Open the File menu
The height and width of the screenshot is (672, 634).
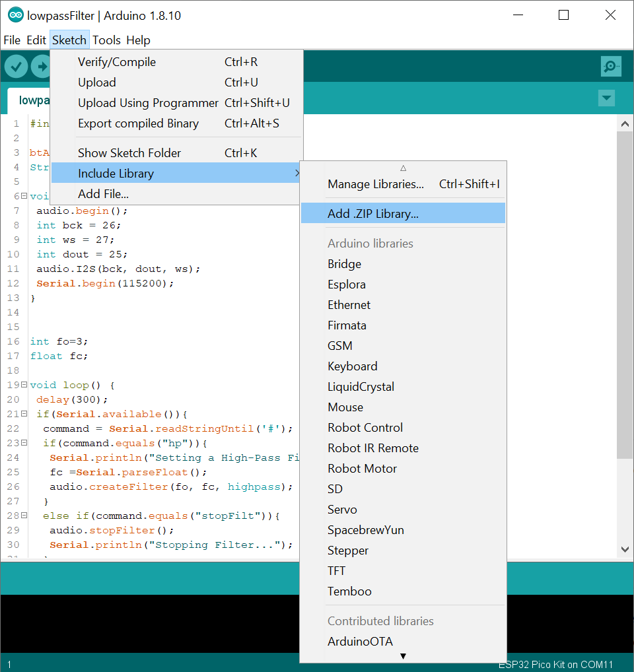click(x=12, y=40)
